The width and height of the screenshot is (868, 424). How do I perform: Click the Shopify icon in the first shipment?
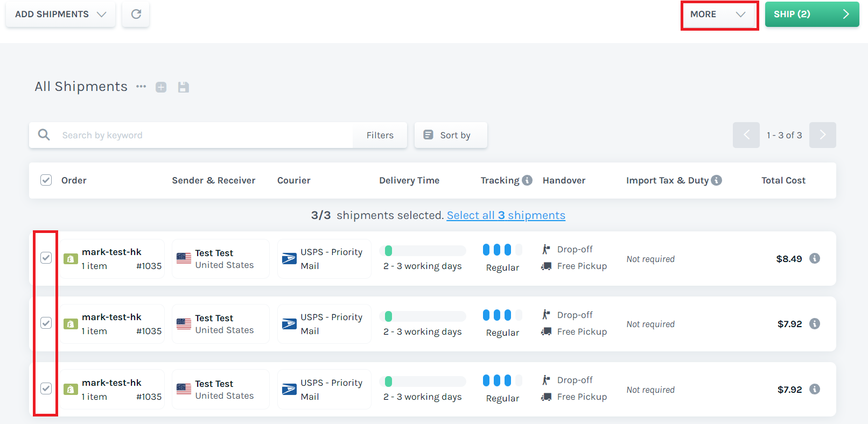tap(71, 259)
